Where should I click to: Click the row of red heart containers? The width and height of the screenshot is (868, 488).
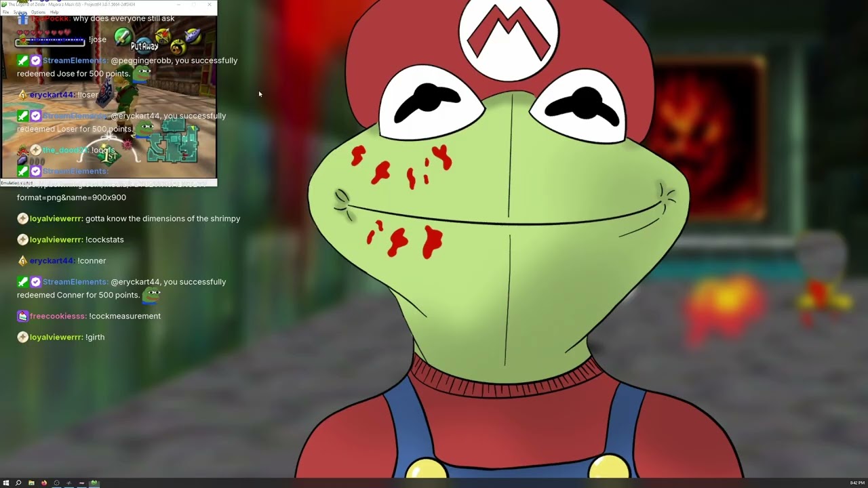(x=43, y=33)
